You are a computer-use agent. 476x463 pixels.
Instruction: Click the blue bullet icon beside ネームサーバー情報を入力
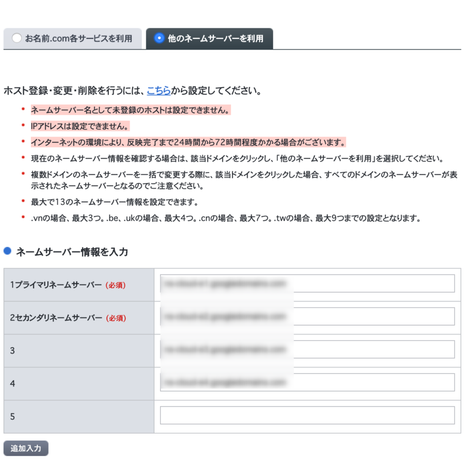[x=7, y=251]
